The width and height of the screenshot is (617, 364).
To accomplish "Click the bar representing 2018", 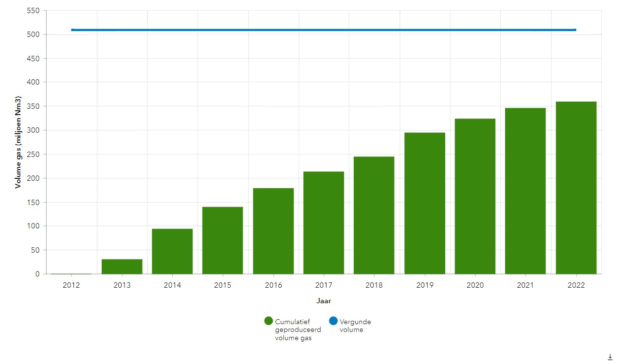I will tap(374, 215).
